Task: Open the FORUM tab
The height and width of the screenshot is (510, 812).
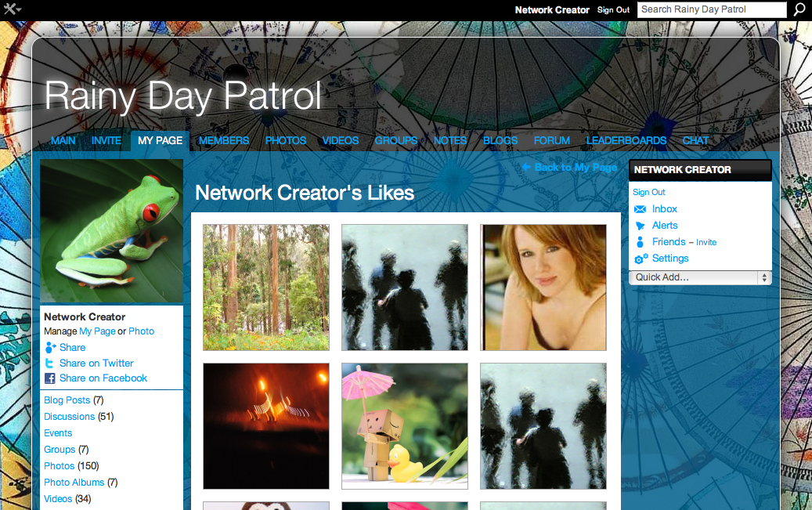Action: [x=552, y=140]
